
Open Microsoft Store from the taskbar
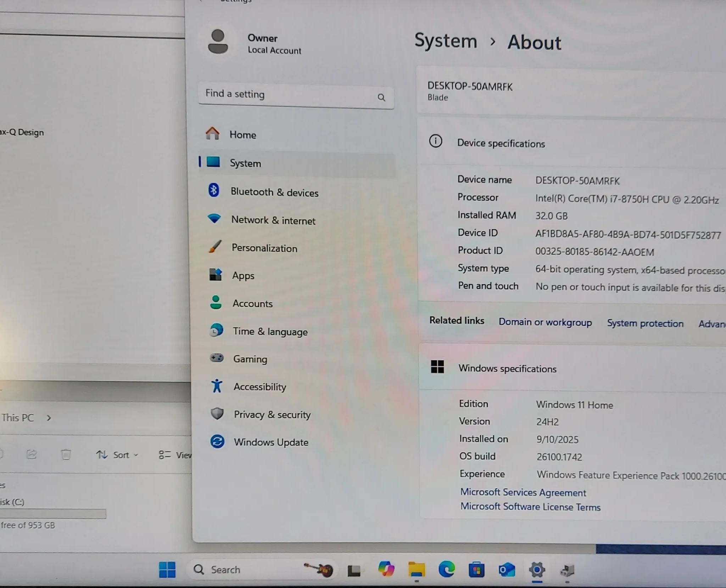click(476, 570)
